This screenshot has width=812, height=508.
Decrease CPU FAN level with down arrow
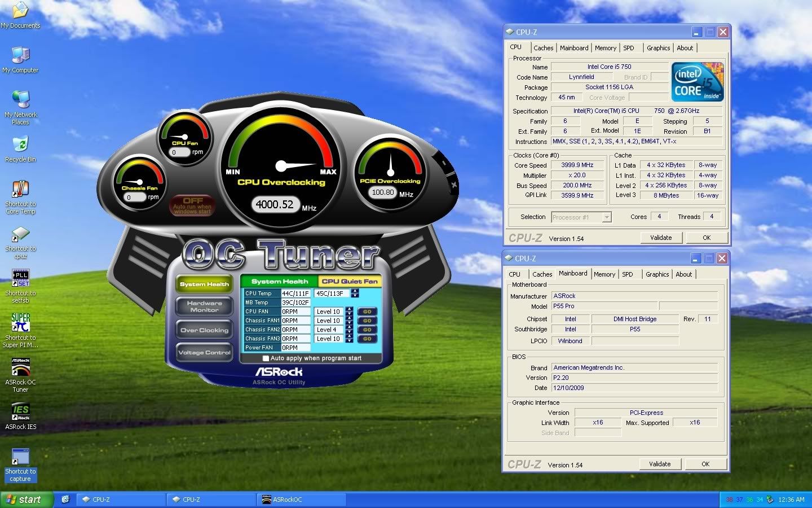click(x=350, y=314)
